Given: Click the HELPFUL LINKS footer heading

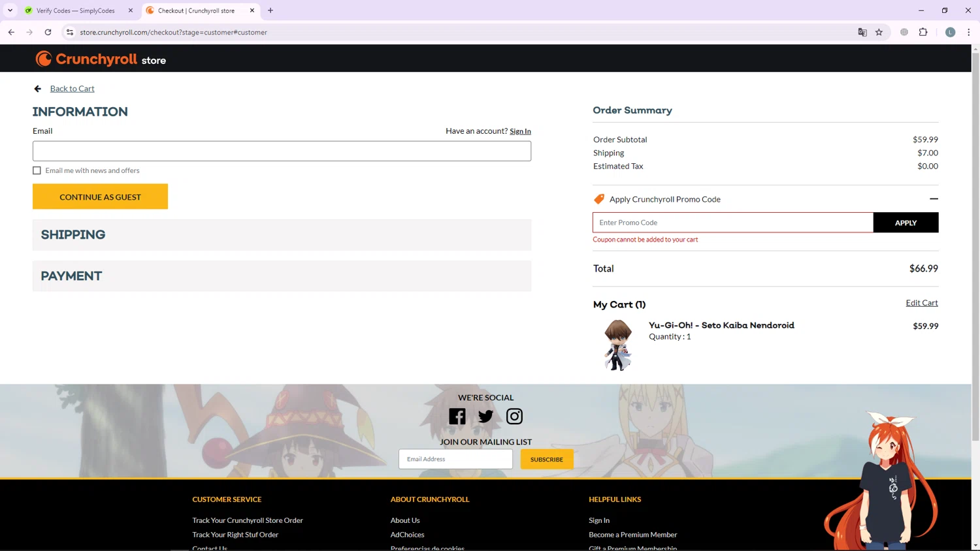Looking at the screenshot, I should click(x=615, y=499).
